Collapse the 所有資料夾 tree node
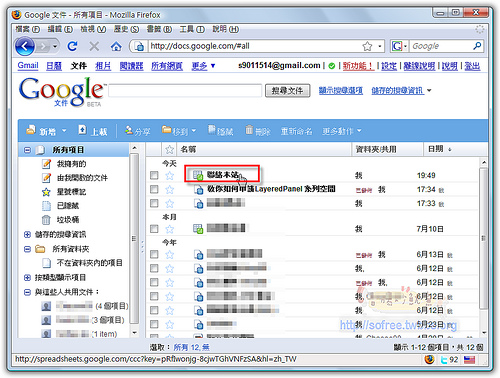Image resolution: width=500 pixels, height=378 pixels. (x=27, y=249)
